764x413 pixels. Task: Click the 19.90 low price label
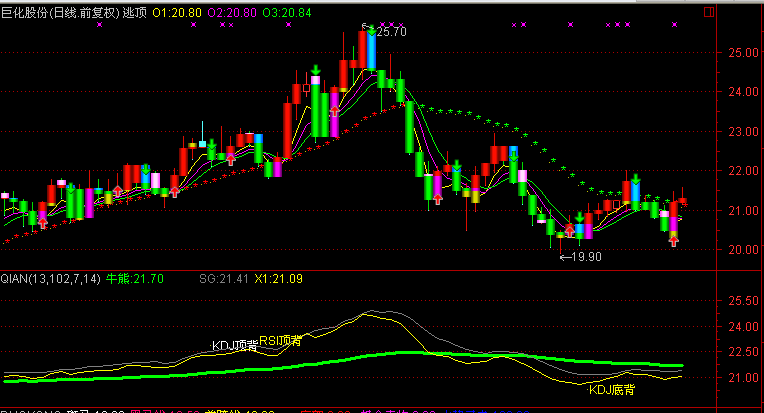[586, 257]
